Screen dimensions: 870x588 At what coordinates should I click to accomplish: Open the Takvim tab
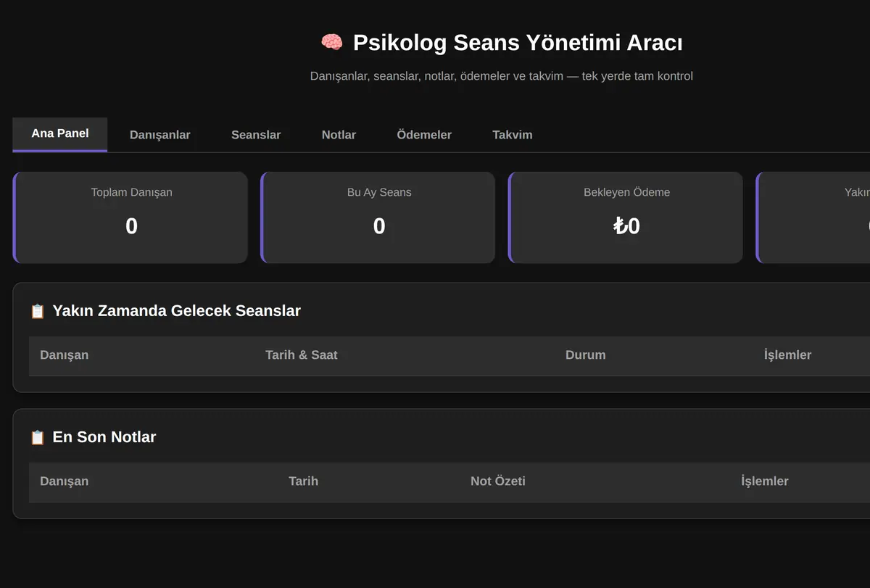coord(513,135)
